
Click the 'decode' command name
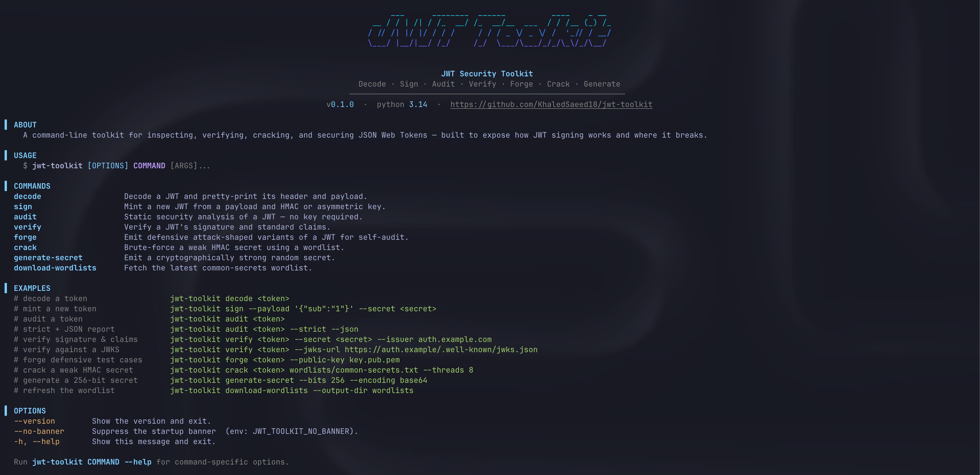pyautogui.click(x=27, y=196)
